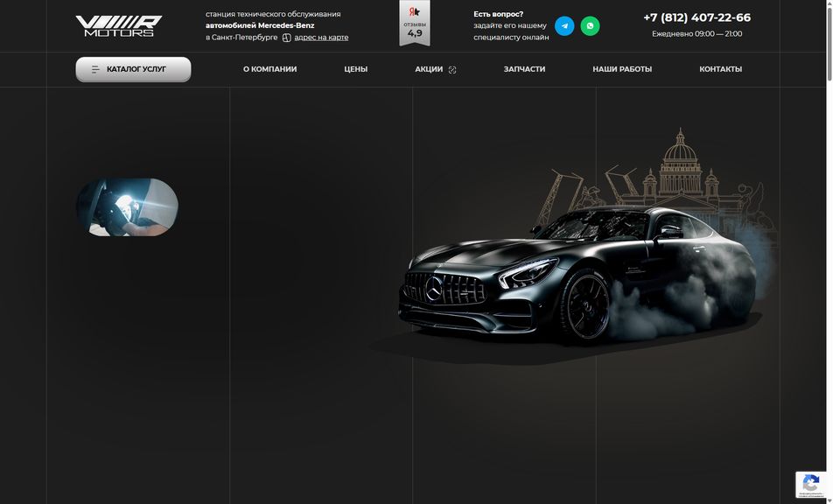Open the Цены menu item

tap(355, 69)
